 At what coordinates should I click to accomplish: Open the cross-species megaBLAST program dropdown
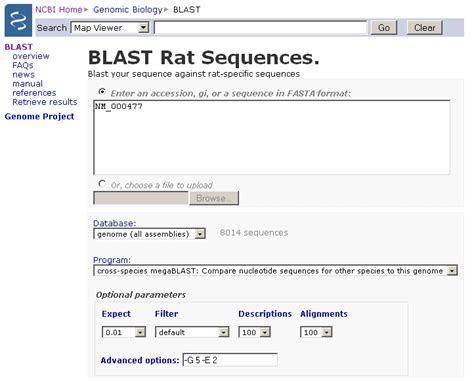click(x=276, y=271)
